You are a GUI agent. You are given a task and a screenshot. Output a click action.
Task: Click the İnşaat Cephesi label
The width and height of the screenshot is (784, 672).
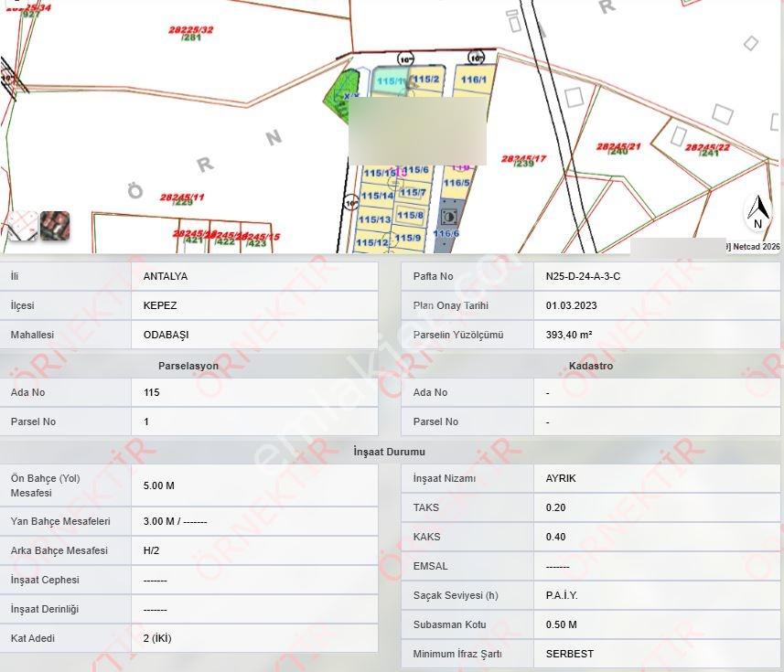click(x=45, y=580)
